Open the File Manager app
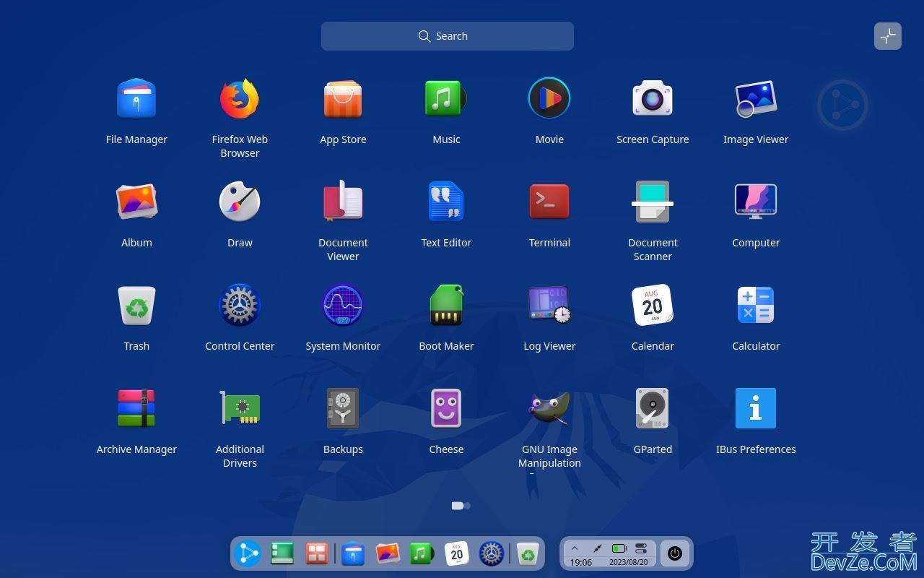 click(136, 99)
